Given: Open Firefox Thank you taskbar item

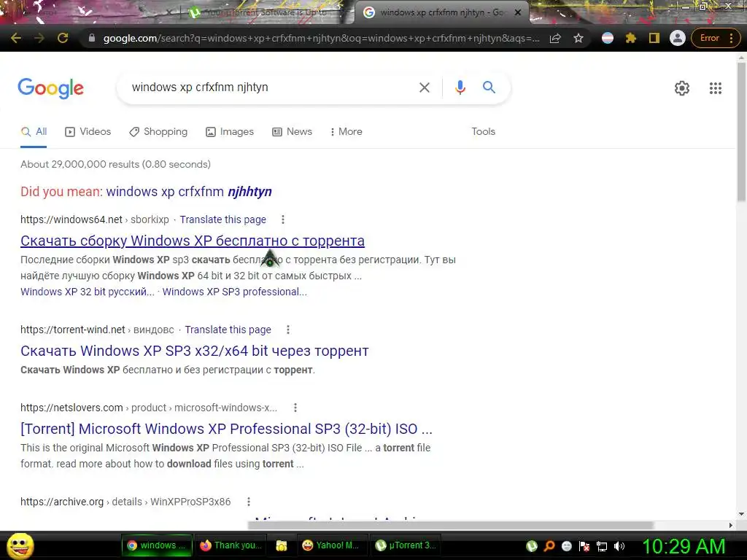Looking at the screenshot, I should pyautogui.click(x=231, y=545).
